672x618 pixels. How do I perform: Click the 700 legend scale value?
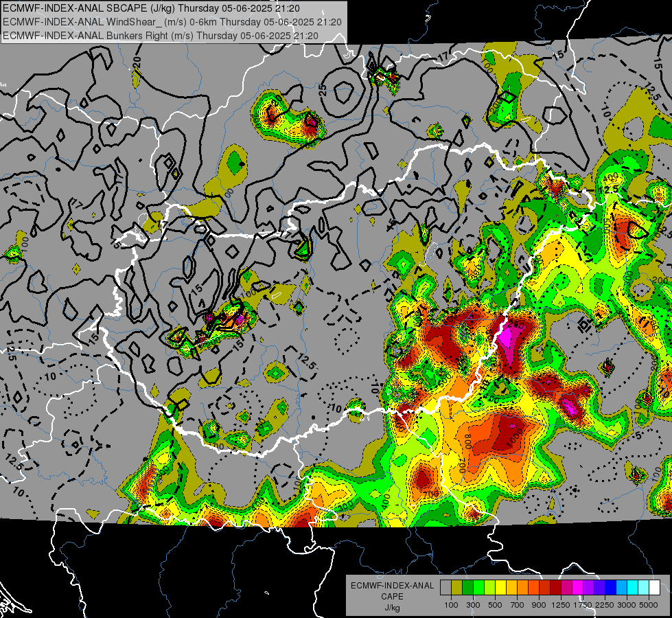pyautogui.click(x=518, y=605)
